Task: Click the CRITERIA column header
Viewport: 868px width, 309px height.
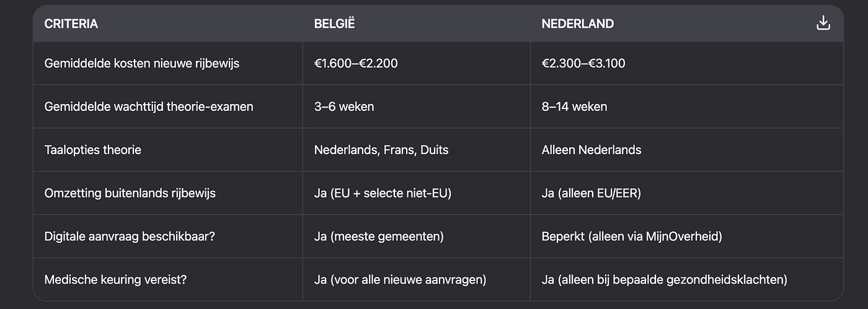Action: click(x=71, y=24)
